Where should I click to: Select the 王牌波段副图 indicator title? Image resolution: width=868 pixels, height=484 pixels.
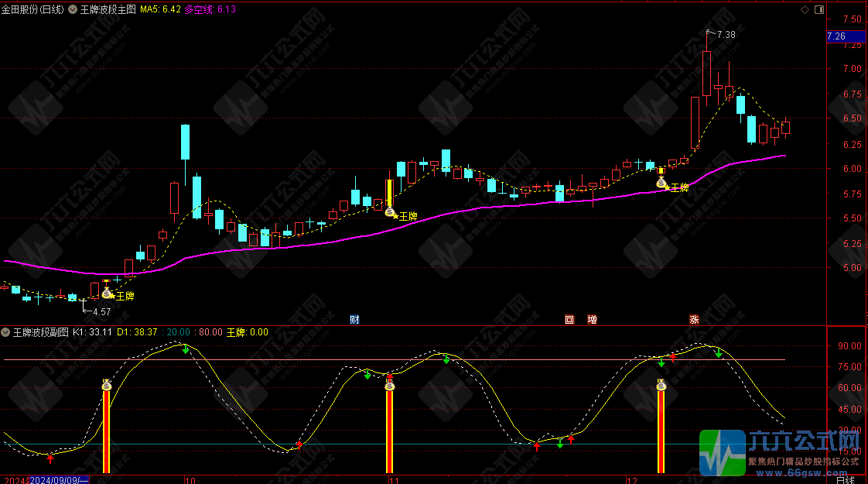coord(40,331)
